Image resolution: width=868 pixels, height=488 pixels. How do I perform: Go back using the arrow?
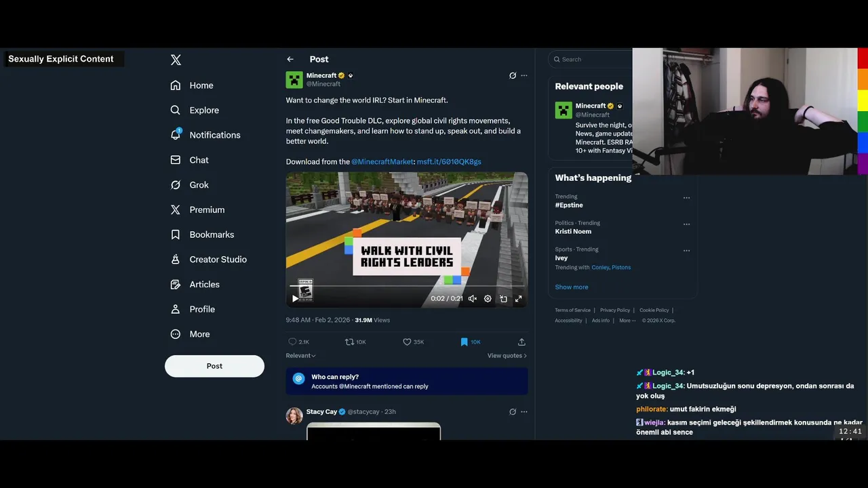(290, 60)
